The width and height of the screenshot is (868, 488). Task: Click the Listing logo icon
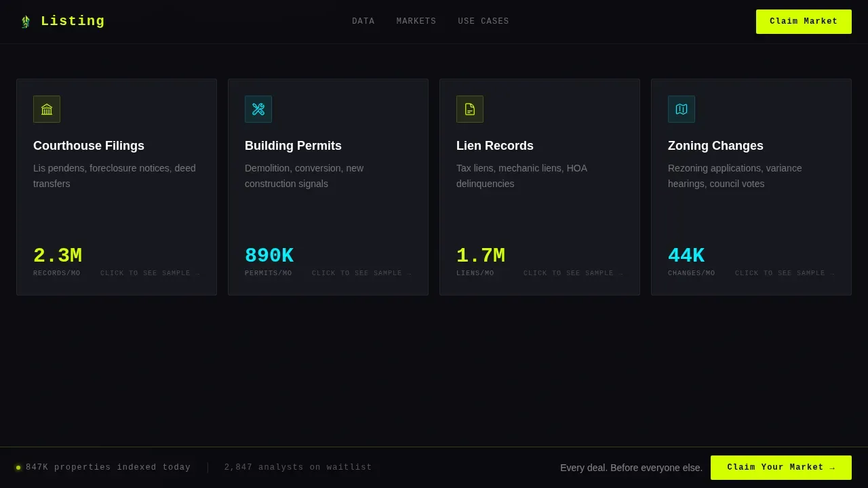[26, 22]
